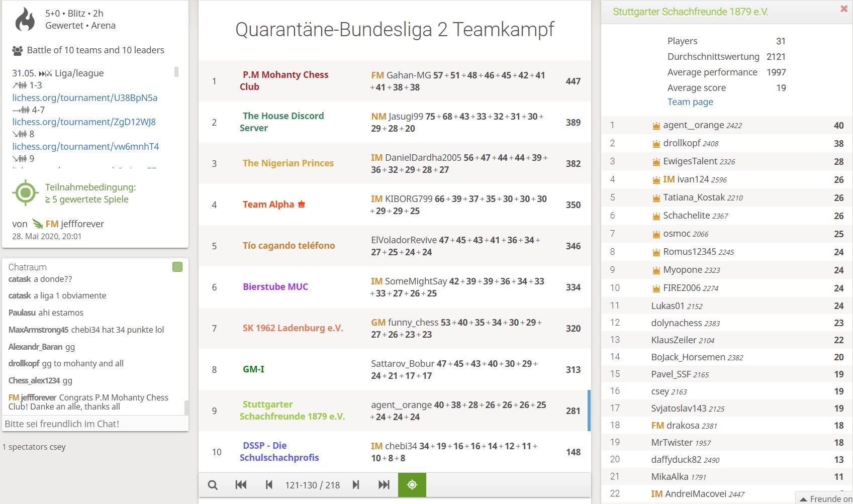Select The House Discord Server team

coord(282,122)
